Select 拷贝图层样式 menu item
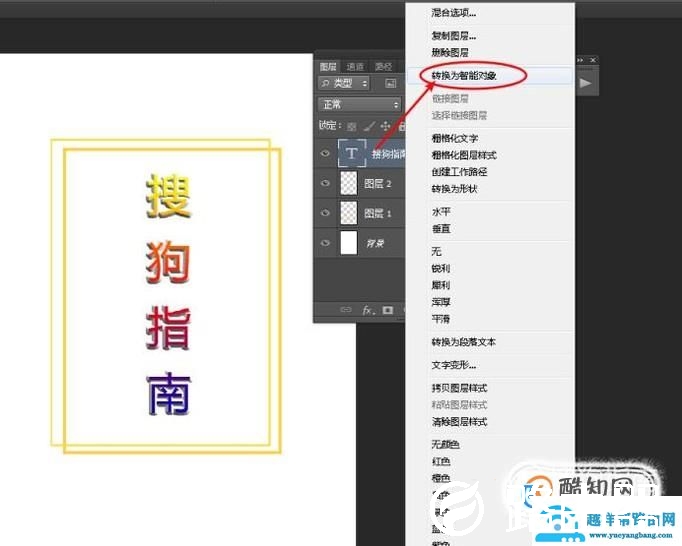The height and width of the screenshot is (546, 682). (x=459, y=388)
